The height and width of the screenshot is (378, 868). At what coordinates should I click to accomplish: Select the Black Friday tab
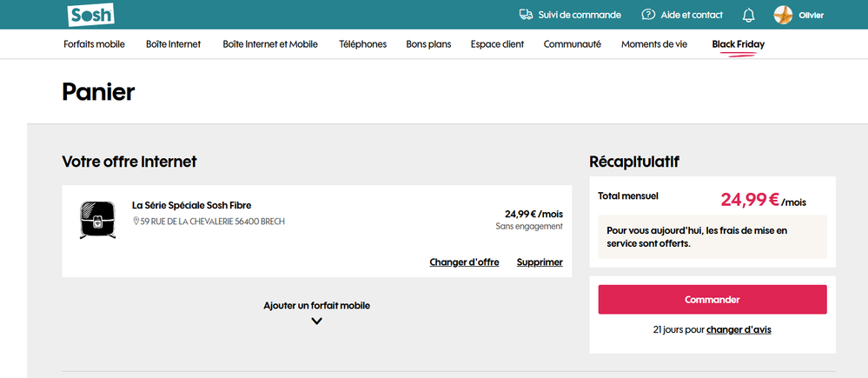click(738, 44)
